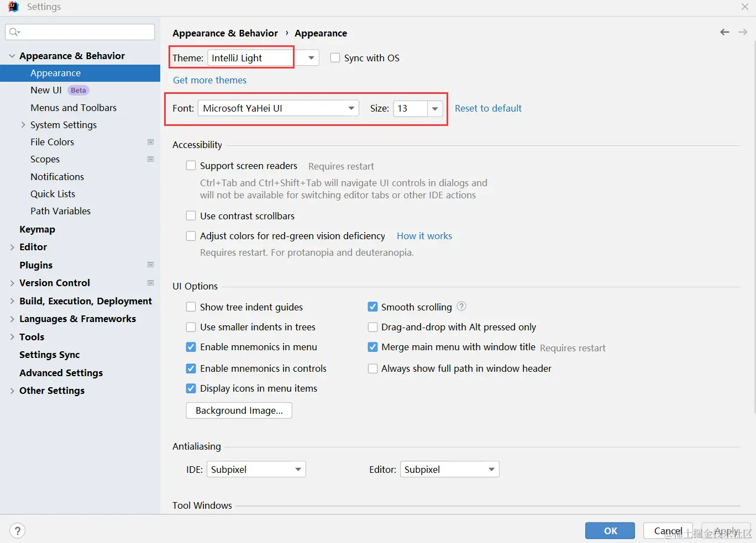Enable Support screen readers

tap(191, 165)
